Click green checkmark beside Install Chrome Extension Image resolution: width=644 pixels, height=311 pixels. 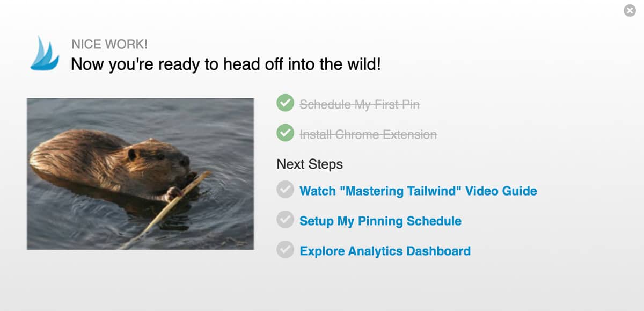pyautogui.click(x=285, y=133)
